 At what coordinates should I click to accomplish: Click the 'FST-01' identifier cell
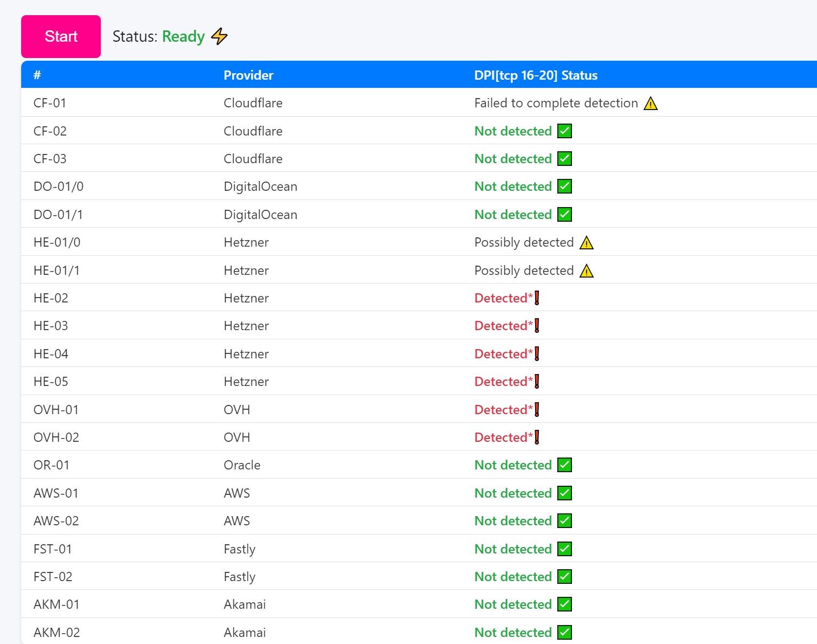[x=53, y=549]
